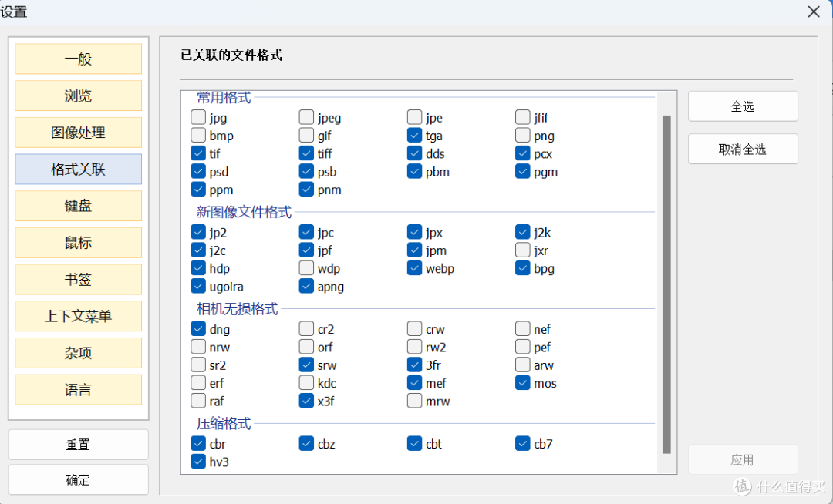Enable the cr2 checkbox
The width and height of the screenshot is (833, 504).
tap(306, 329)
